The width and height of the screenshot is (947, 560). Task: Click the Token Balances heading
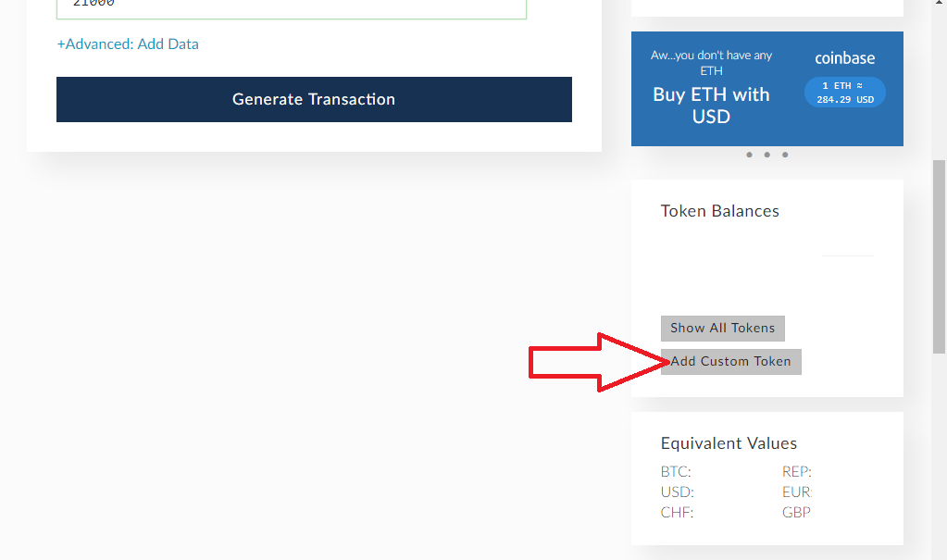pyautogui.click(x=719, y=211)
